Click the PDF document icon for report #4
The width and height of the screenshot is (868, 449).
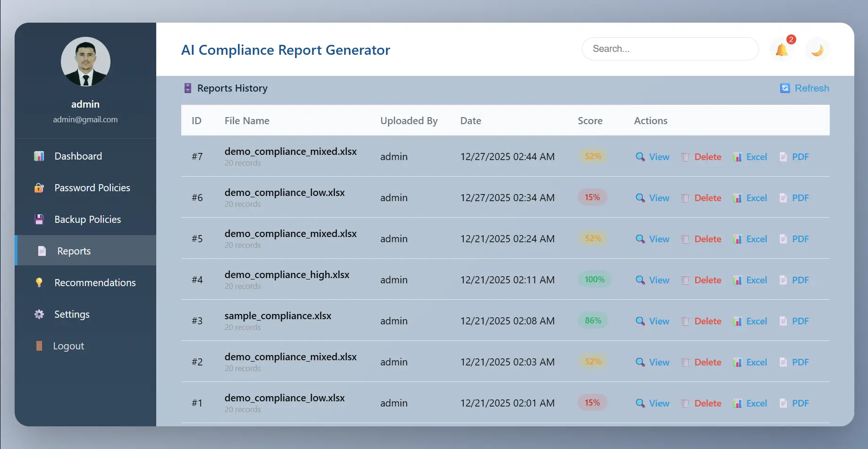click(783, 280)
